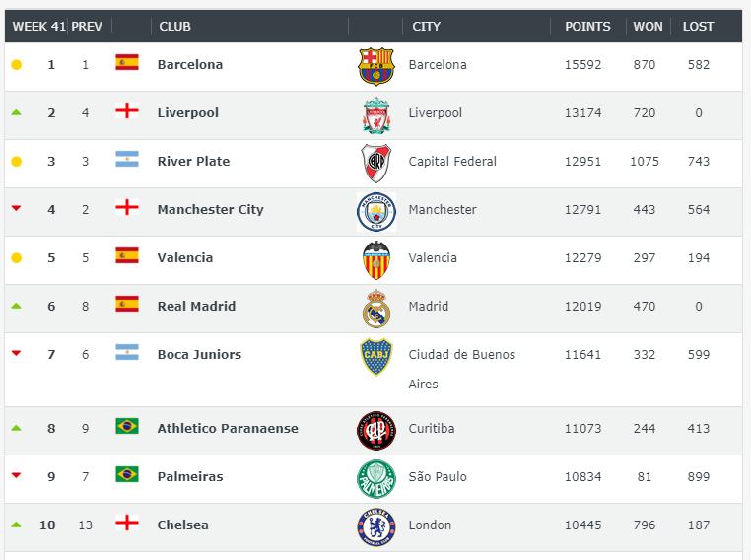Image resolution: width=751 pixels, height=560 pixels.
Task: Click the red down arrow beside Palmeiras
Action: point(16,475)
